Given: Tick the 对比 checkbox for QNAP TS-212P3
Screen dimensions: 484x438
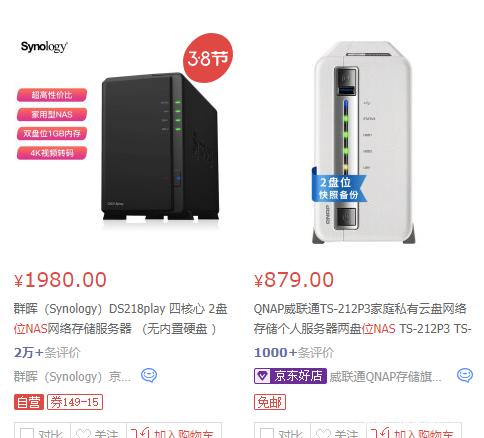Looking at the screenshot, I should tap(267, 434).
